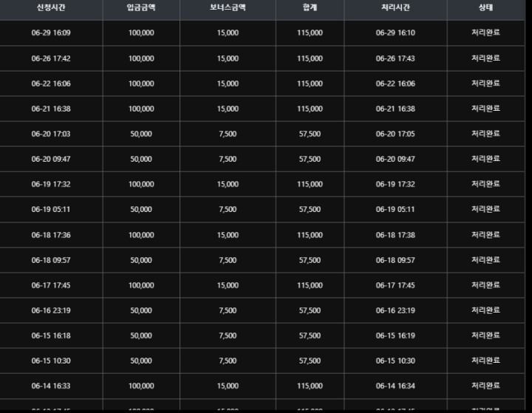Click the 06-20 09:47 request time cell

click(51, 159)
